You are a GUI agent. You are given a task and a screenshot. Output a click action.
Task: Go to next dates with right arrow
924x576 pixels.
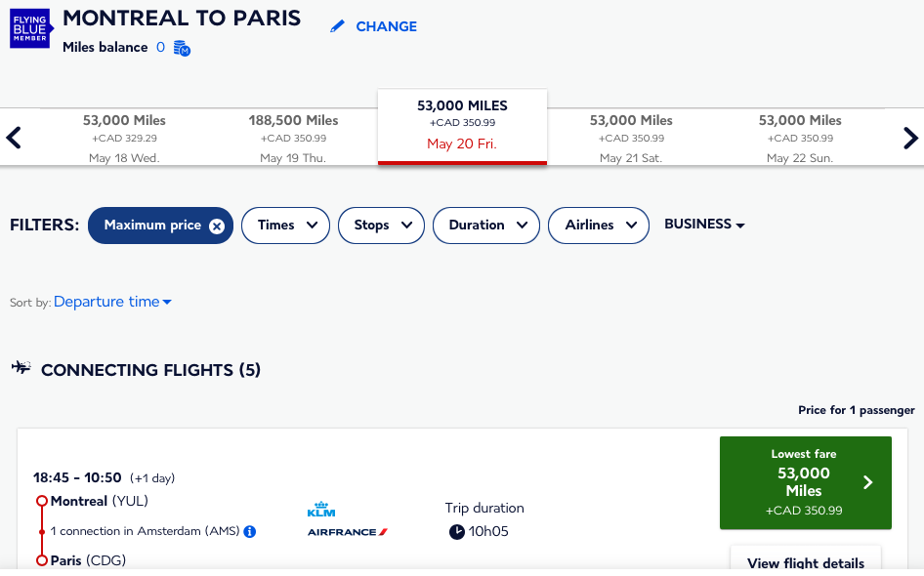coord(910,138)
